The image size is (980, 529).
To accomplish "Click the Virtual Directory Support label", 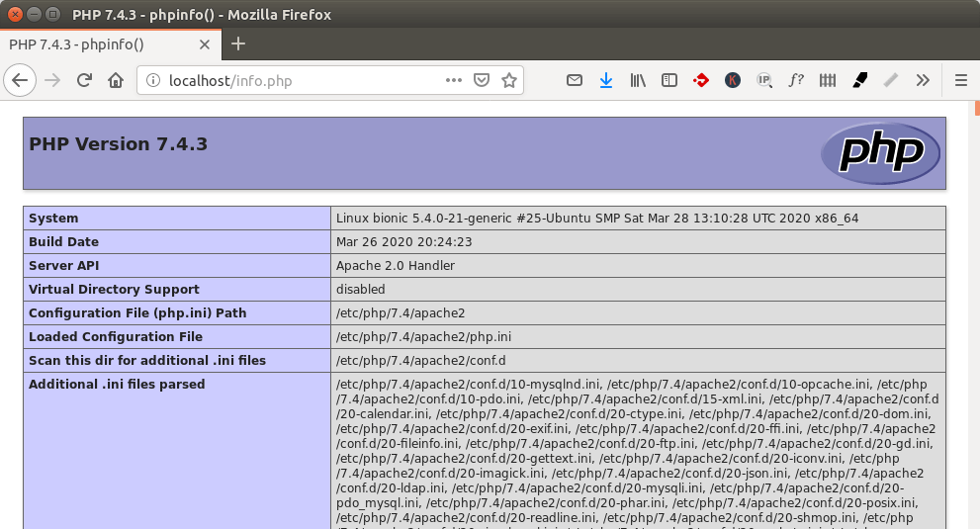I will (x=115, y=290).
